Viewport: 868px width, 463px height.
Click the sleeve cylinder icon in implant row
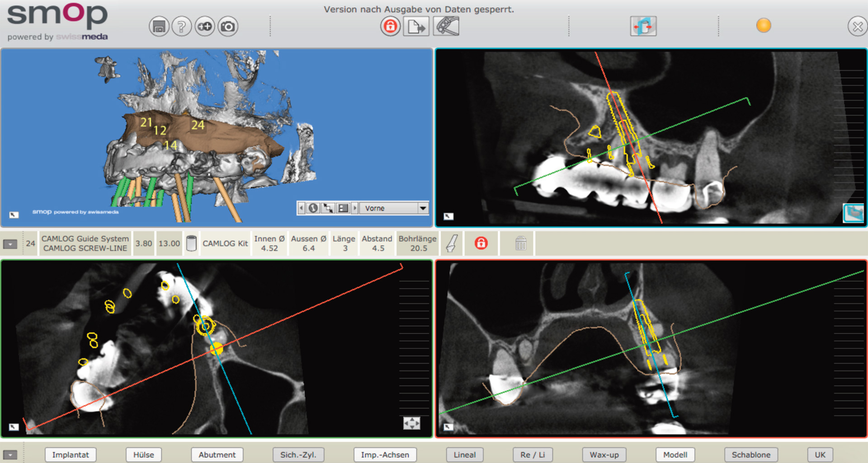tap(191, 243)
